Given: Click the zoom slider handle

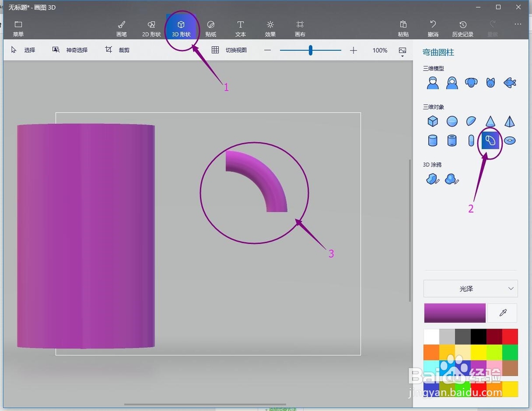Looking at the screenshot, I should (311, 50).
